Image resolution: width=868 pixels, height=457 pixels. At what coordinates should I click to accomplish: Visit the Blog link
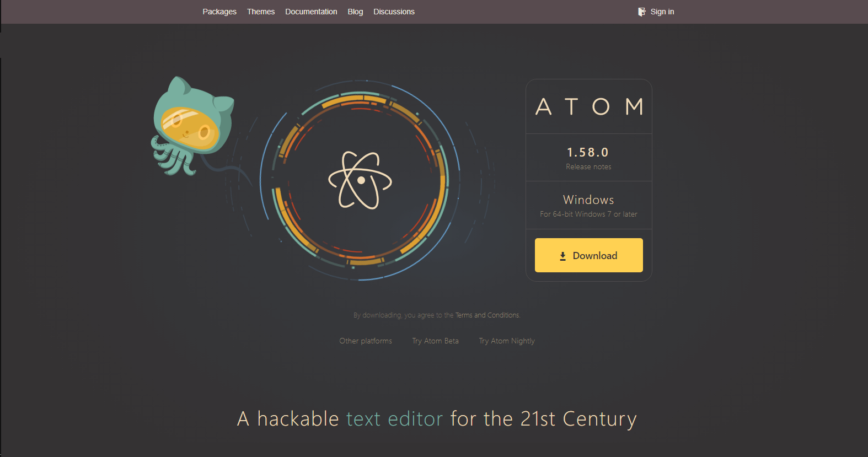pyautogui.click(x=355, y=12)
